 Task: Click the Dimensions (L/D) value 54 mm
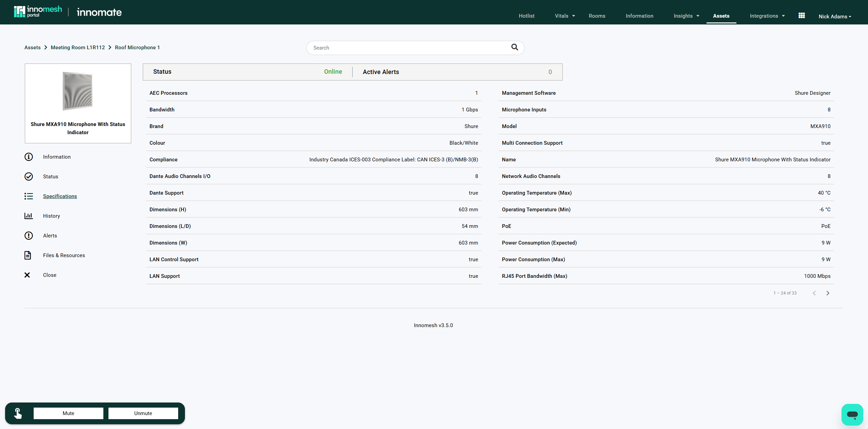470,226
